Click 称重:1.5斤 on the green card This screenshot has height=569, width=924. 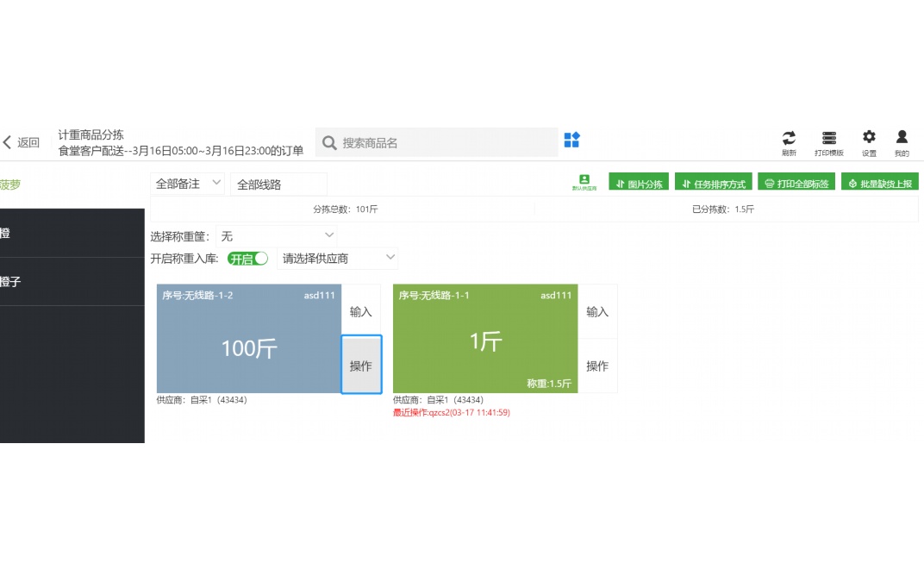[x=548, y=384]
